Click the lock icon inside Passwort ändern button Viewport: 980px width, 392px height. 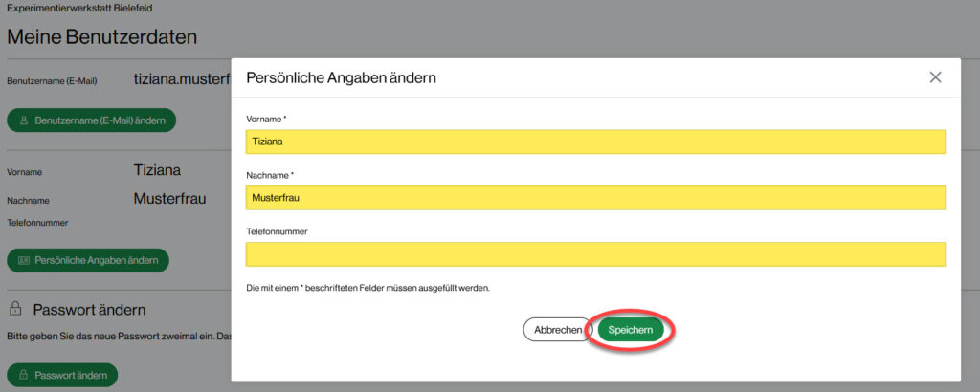pos(24,375)
